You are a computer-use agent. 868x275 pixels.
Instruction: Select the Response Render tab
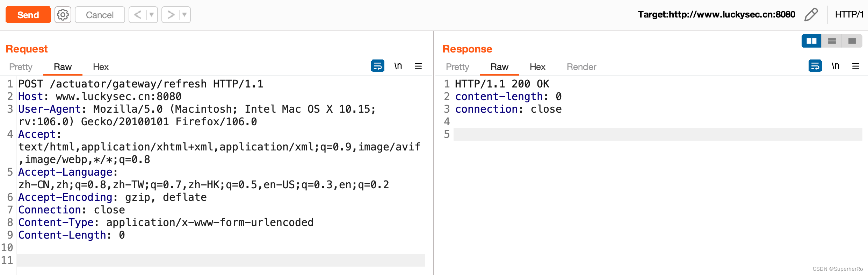point(581,67)
